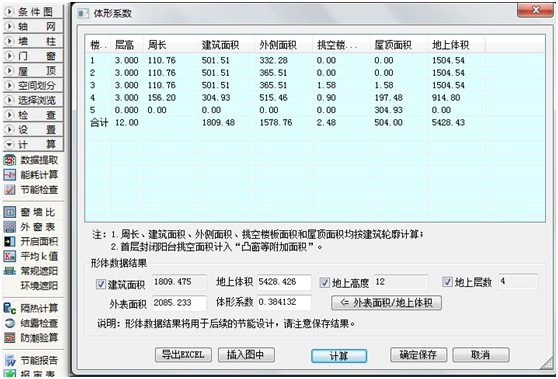Click the 层高 column header

(127, 45)
